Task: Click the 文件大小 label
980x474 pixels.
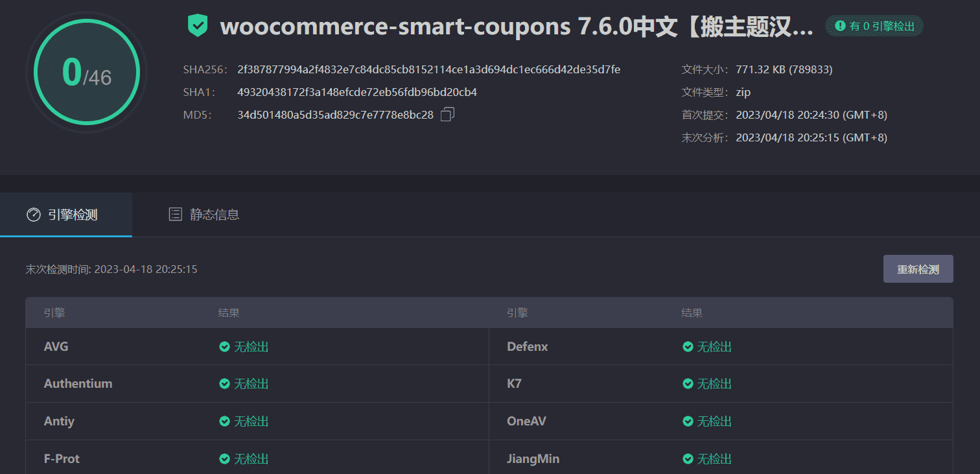Action: 705,69
